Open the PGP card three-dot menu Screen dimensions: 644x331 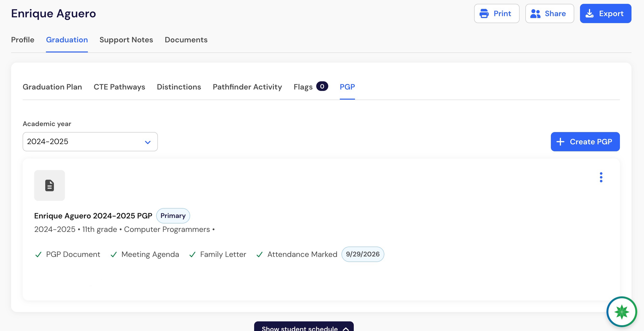[601, 177]
